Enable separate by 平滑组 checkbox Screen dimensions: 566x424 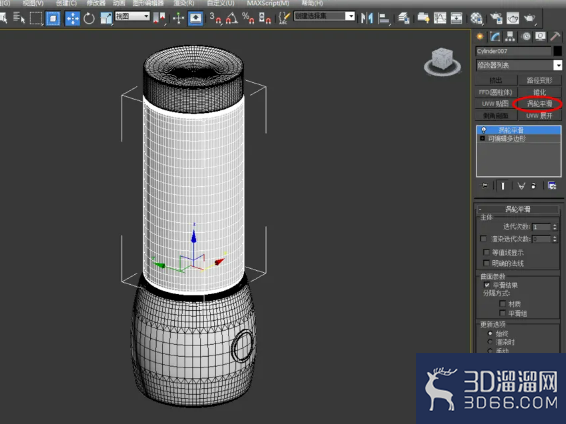502,313
